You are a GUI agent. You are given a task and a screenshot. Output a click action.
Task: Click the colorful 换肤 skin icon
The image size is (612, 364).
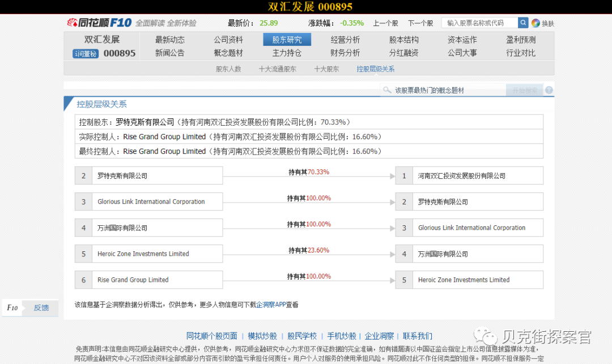(535, 23)
